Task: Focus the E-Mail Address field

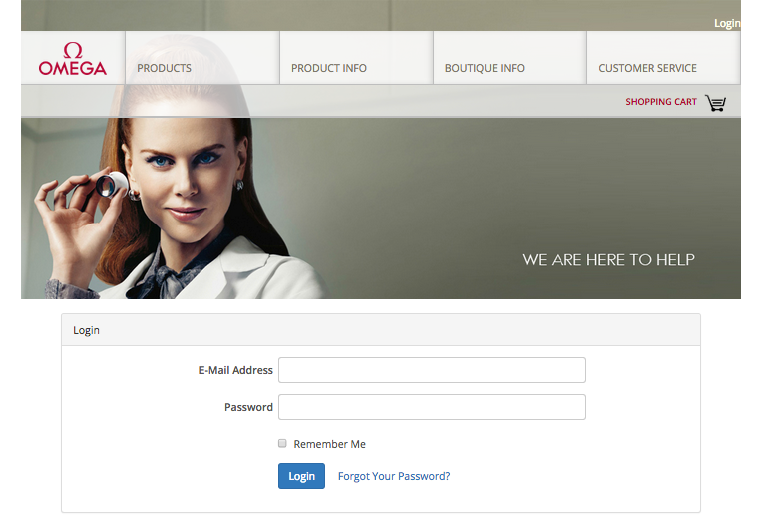Action: click(432, 370)
